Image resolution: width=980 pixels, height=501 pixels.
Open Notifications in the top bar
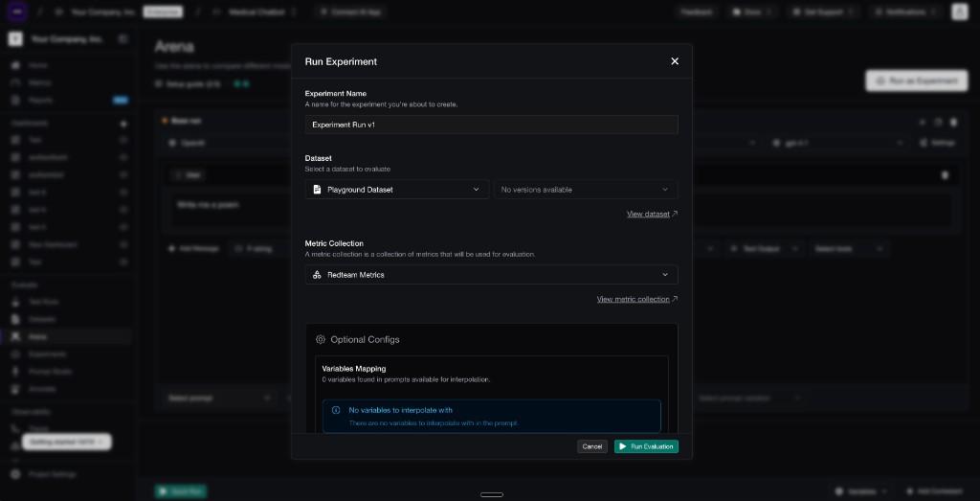tap(905, 11)
